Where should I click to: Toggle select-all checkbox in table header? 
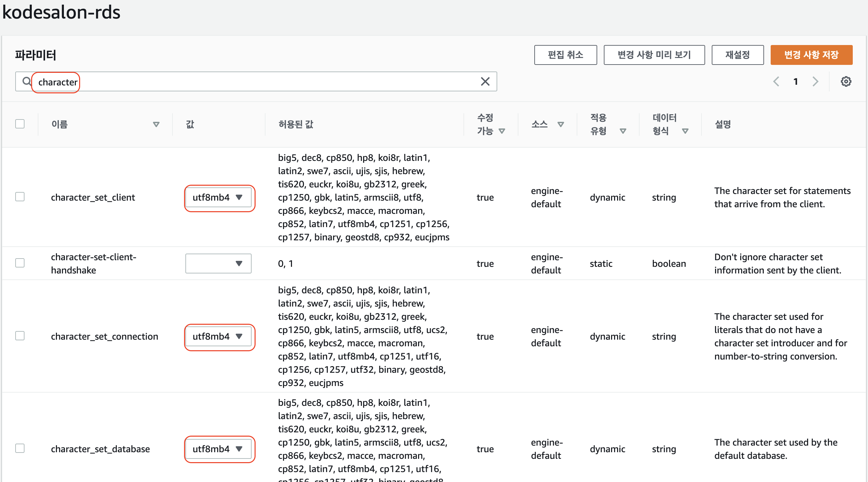tap(20, 124)
